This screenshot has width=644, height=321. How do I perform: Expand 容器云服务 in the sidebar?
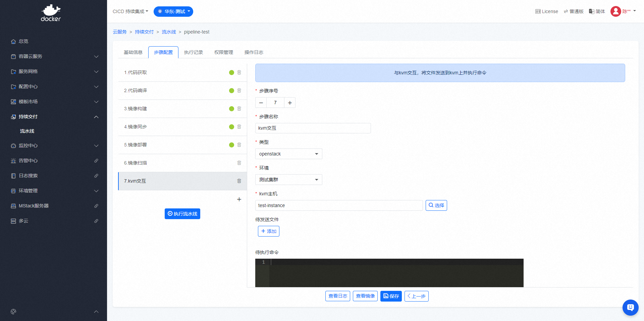coord(54,56)
